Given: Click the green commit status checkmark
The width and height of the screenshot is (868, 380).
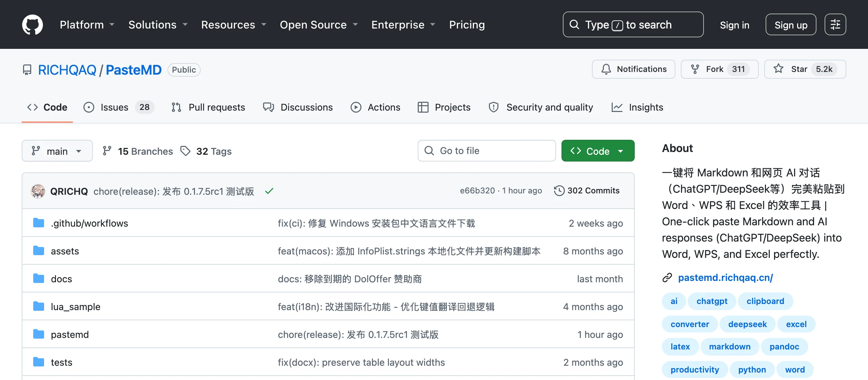Looking at the screenshot, I should (x=269, y=191).
